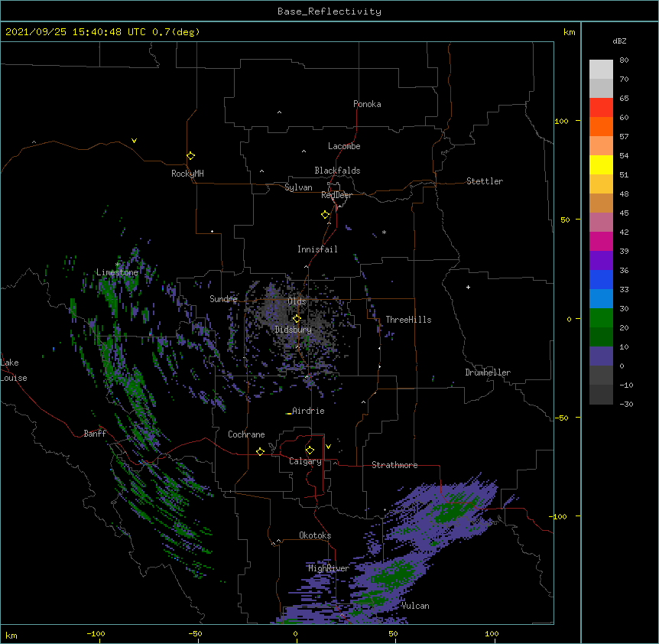Click the Limestone label
The height and width of the screenshot is (644, 659).
click(117, 272)
